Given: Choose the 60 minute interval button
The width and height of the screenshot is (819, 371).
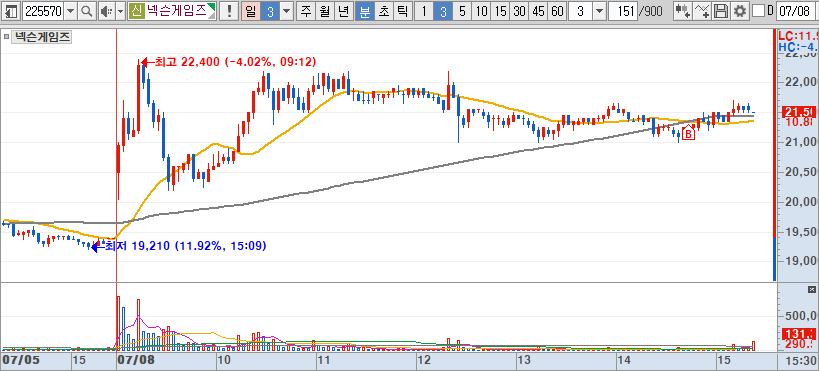Looking at the screenshot, I should click(x=557, y=10).
